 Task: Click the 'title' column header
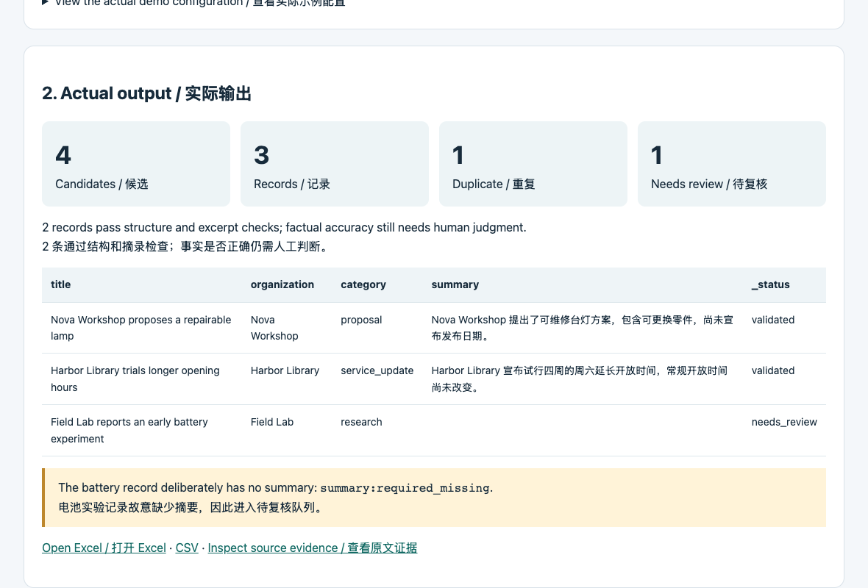tap(61, 284)
